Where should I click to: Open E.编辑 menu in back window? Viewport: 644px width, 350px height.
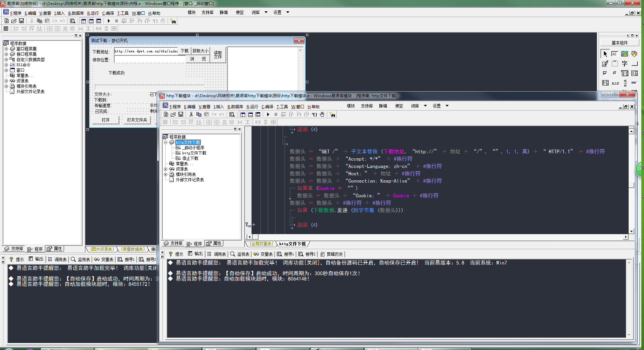[x=30, y=13]
